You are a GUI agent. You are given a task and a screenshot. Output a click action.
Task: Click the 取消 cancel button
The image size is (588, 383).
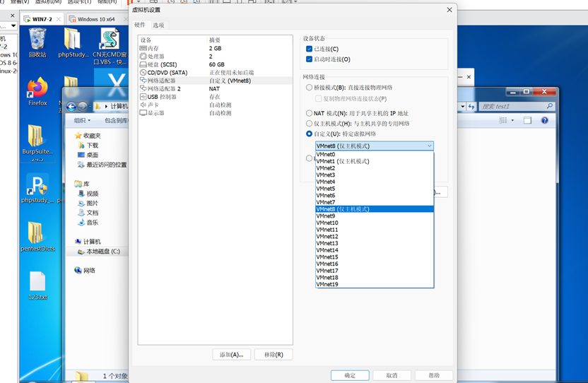[392, 375]
